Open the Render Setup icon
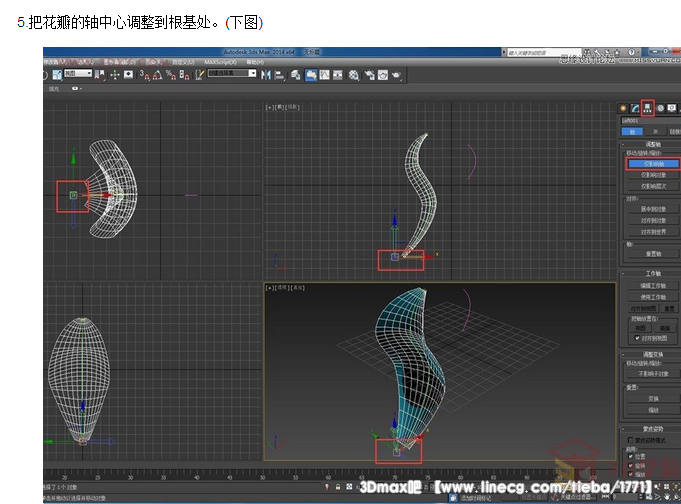The height and width of the screenshot is (504, 681). pyautogui.click(x=370, y=75)
